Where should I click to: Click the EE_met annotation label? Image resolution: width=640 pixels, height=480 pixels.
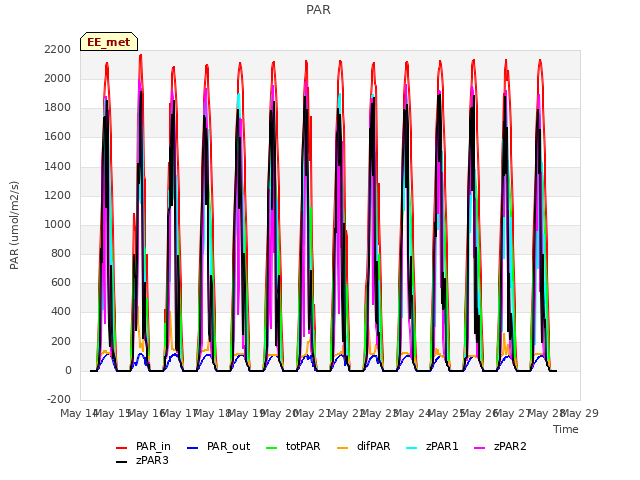pos(109,42)
